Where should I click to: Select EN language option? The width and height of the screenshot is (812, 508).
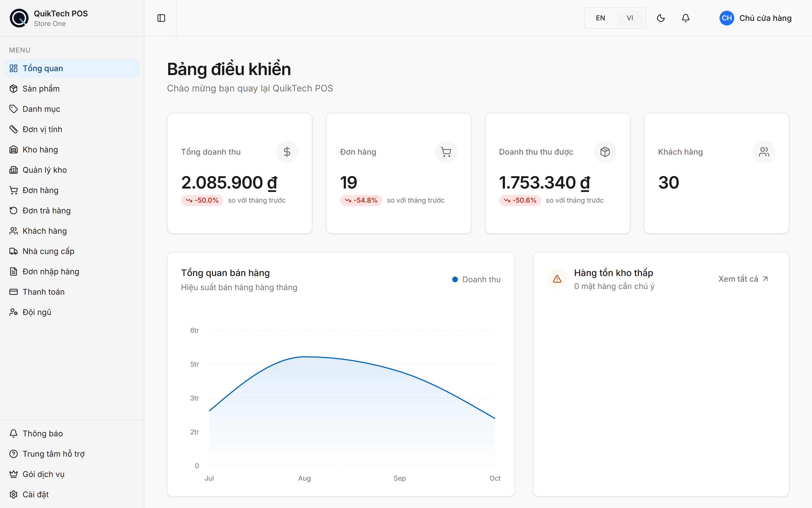(x=600, y=18)
